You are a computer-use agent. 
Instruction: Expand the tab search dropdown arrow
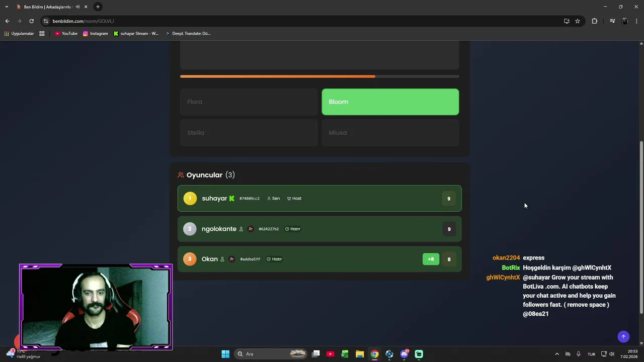tap(7, 7)
